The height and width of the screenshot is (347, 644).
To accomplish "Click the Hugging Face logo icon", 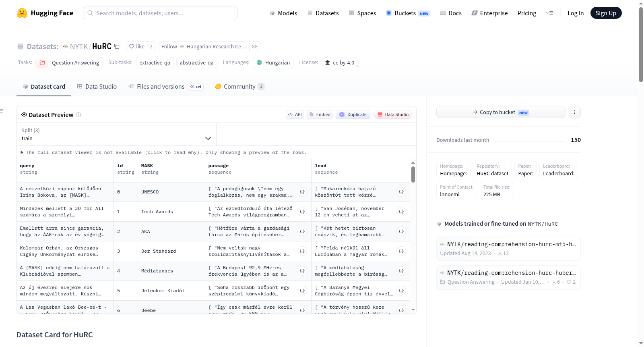I will tap(22, 13).
